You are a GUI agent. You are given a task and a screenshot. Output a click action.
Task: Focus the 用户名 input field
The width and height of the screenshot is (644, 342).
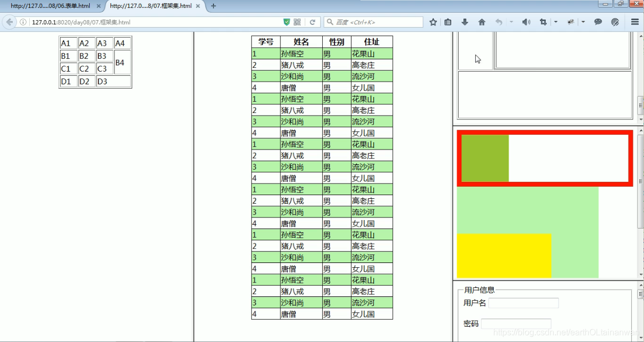pos(523,303)
